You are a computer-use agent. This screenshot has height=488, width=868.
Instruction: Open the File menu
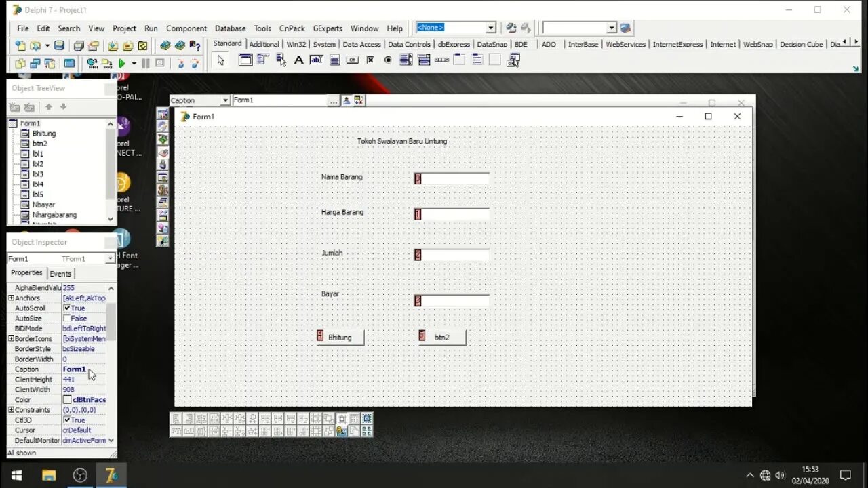(x=23, y=28)
